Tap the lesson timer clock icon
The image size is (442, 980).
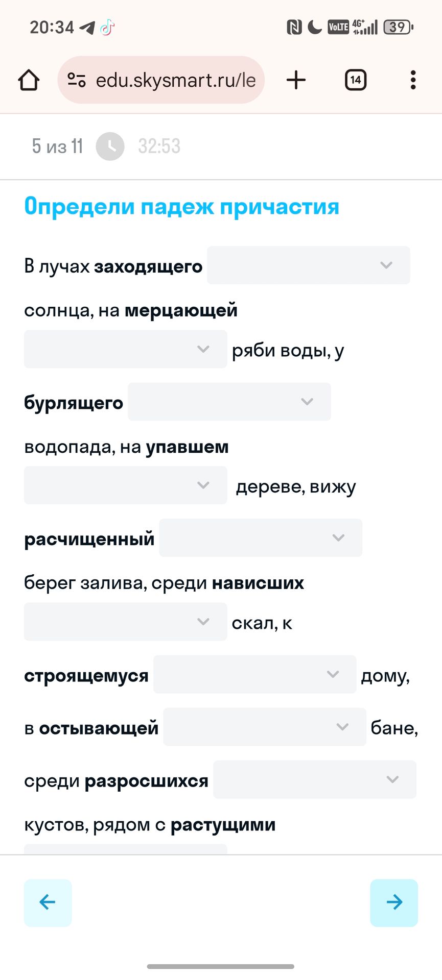coord(110,146)
